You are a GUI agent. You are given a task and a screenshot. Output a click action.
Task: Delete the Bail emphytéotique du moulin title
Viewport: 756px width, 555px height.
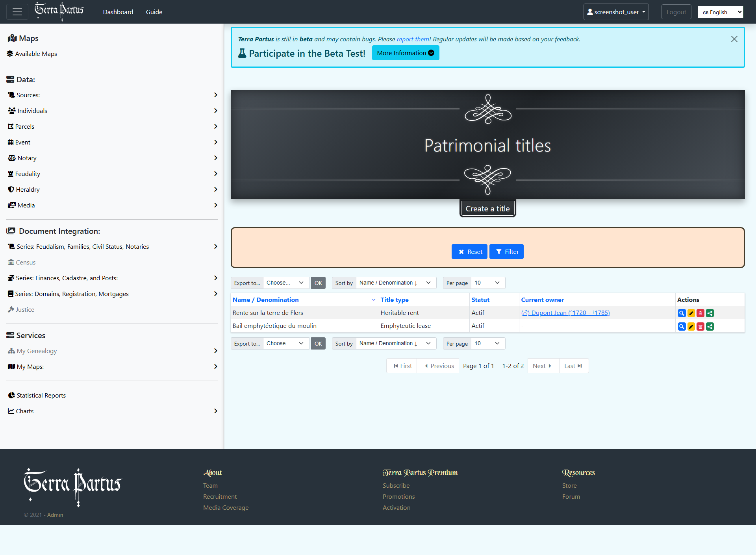point(700,326)
